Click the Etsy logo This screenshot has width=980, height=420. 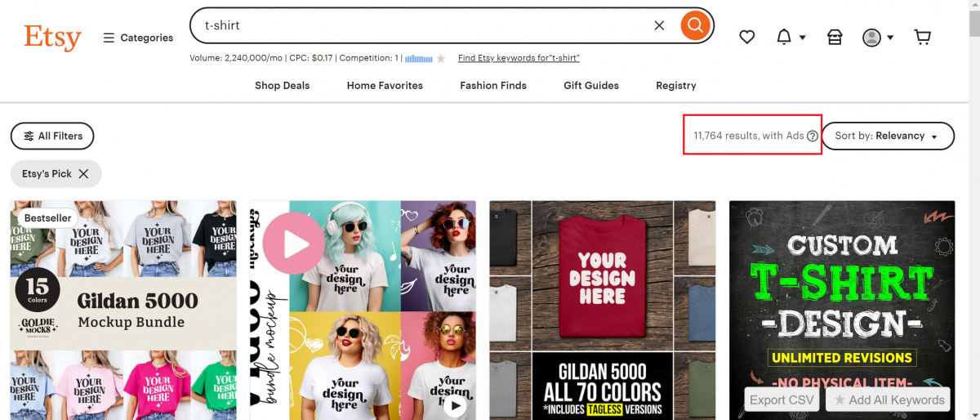pos(52,38)
